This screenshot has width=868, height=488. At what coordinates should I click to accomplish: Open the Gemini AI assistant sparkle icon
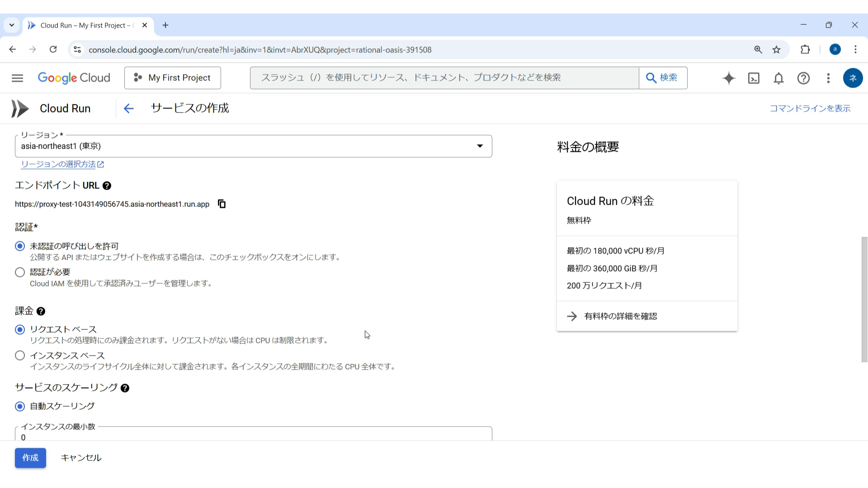[729, 78]
